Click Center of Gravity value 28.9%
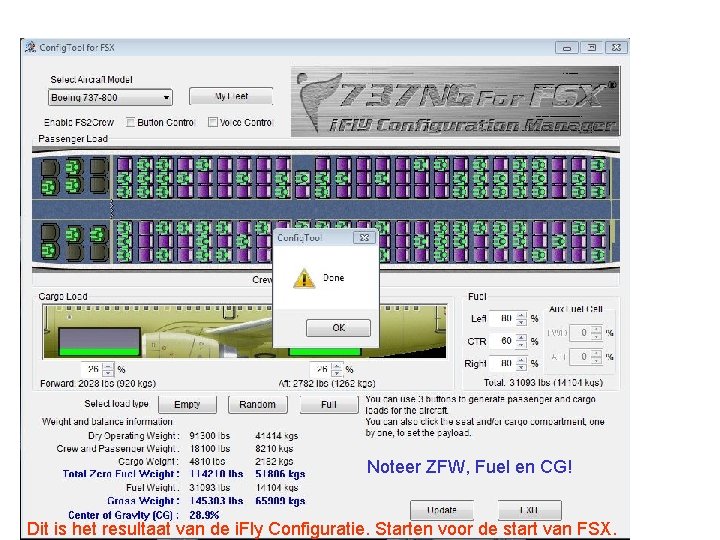Viewport: 720px width, 540px height. tap(204, 515)
